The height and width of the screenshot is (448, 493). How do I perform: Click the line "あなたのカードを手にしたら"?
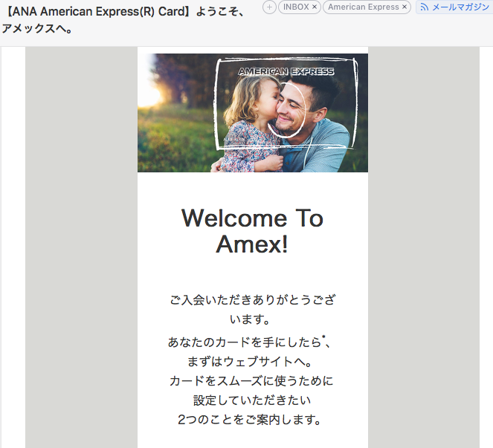(245, 342)
